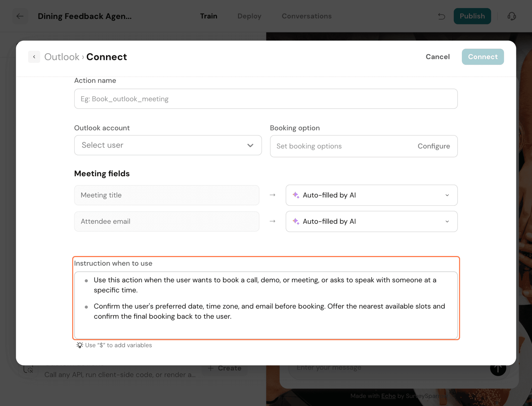Click the Meeting title field label box
Viewport: 532px width, 406px height.
(x=167, y=195)
